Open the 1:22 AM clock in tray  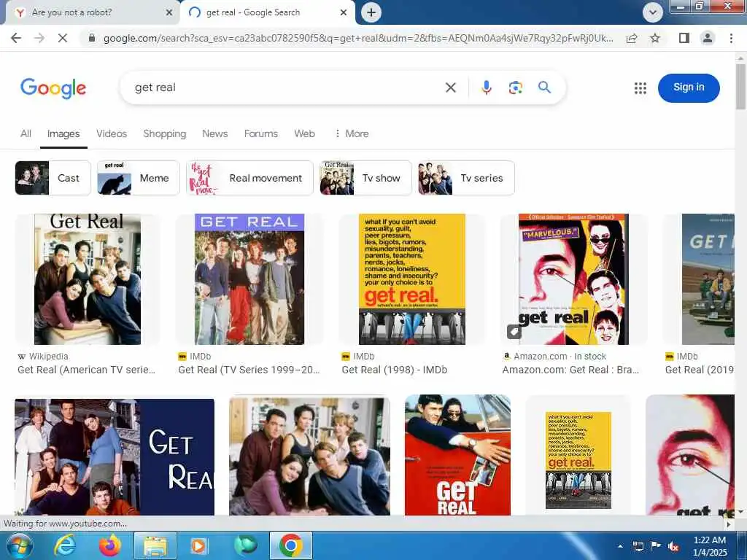pyautogui.click(x=710, y=545)
